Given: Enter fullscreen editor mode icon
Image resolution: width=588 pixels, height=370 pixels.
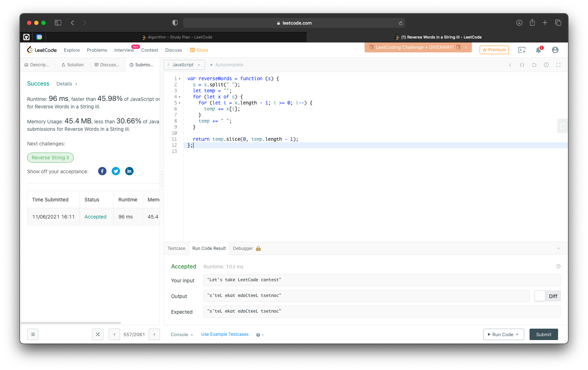Looking at the screenshot, I should coord(558,65).
